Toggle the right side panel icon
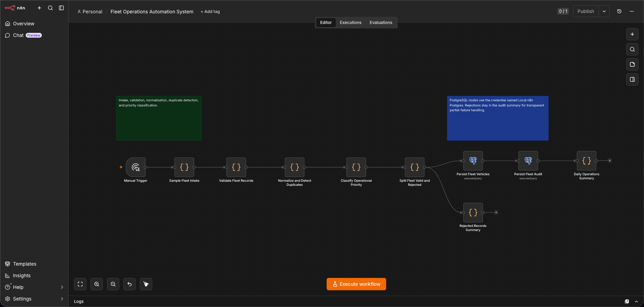 632,79
